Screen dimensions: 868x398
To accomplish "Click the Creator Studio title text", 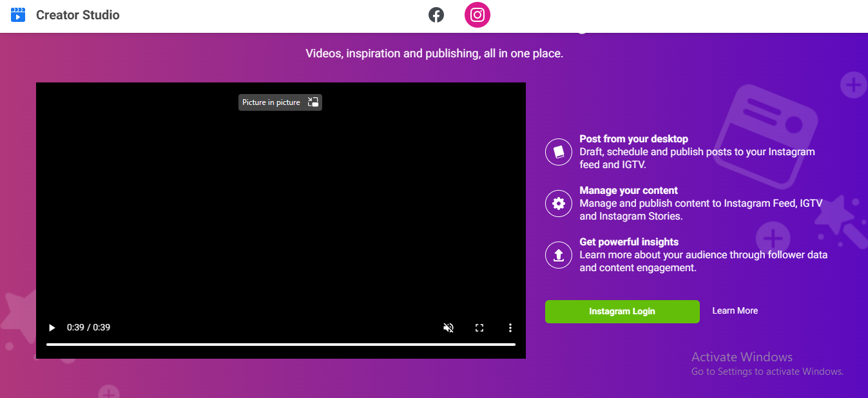I will click(78, 15).
